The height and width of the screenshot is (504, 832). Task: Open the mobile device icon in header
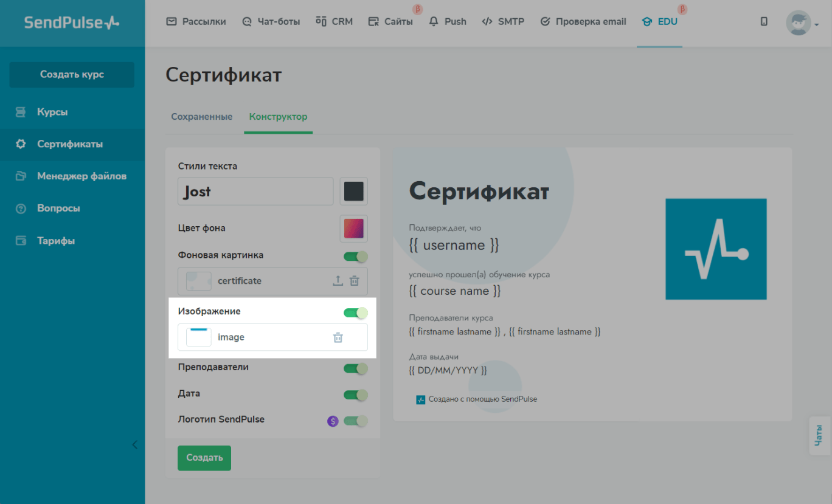pos(764,21)
